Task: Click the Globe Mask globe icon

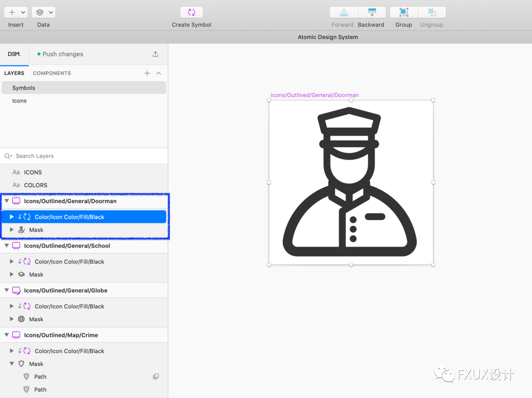Action: coord(21,319)
